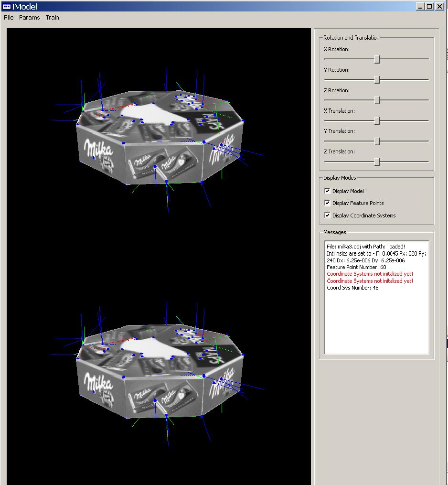Click the Z Translation slider handle
Viewport: 448px width, 485px height.
(x=377, y=162)
